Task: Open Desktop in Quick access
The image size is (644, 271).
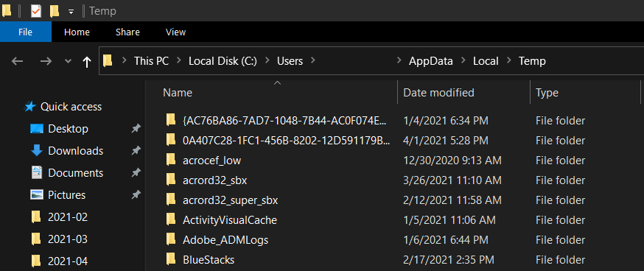Action: [69, 129]
